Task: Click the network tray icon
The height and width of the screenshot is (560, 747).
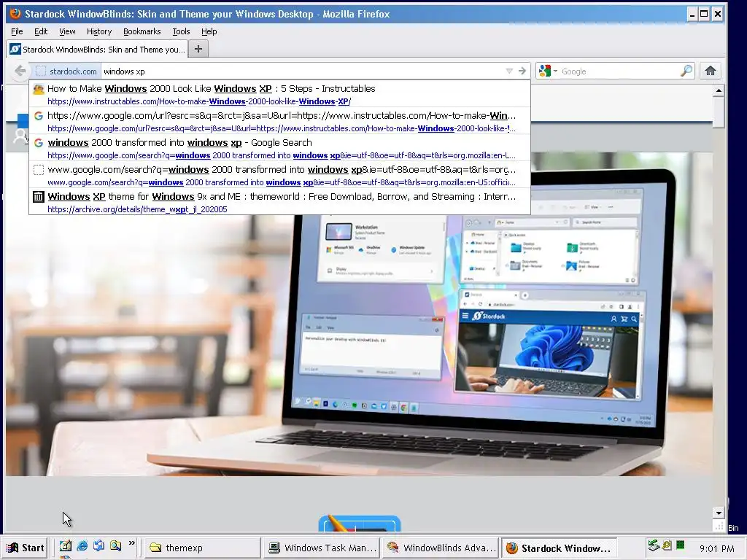Action: click(x=654, y=545)
